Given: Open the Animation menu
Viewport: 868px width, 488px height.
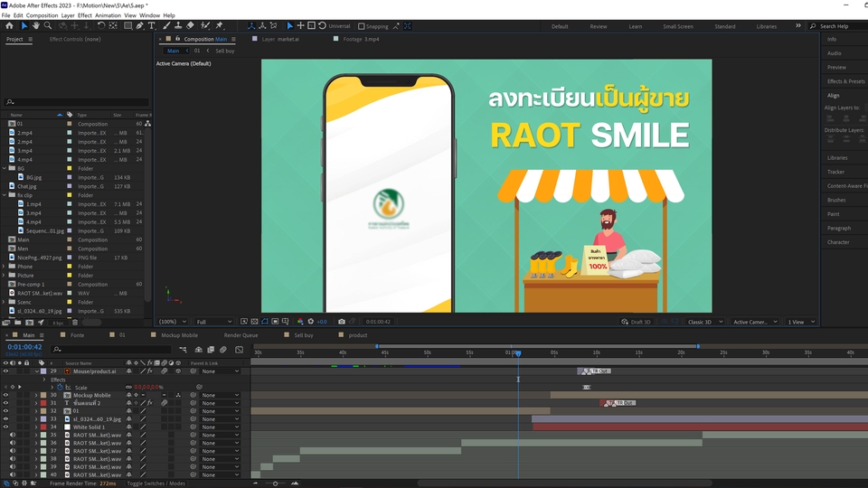Looking at the screenshot, I should (108, 15).
